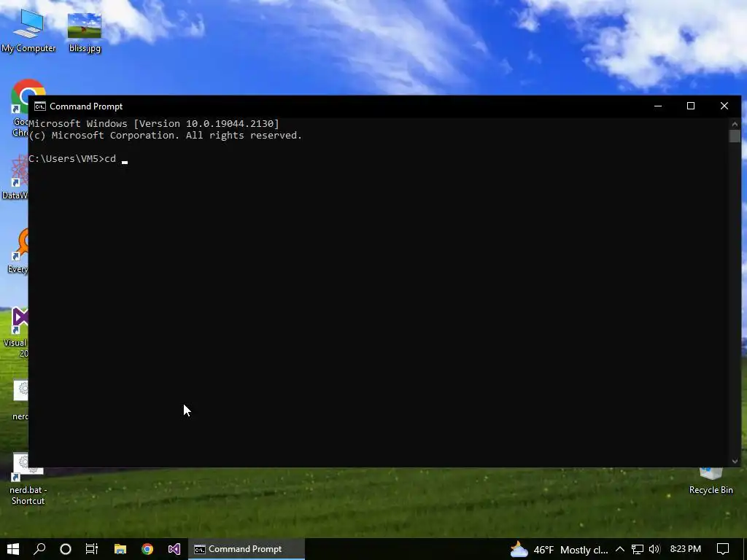Click the Command Prompt title text

click(x=86, y=106)
